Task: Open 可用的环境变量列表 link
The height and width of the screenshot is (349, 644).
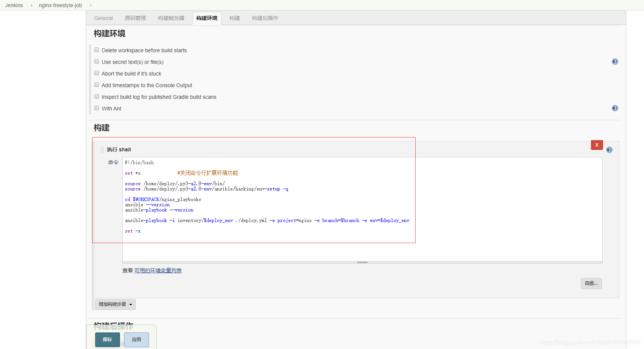Action: [158, 270]
